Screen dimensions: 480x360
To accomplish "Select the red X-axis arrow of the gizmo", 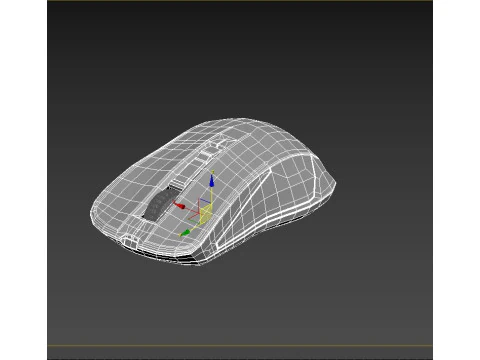I will 180,206.
